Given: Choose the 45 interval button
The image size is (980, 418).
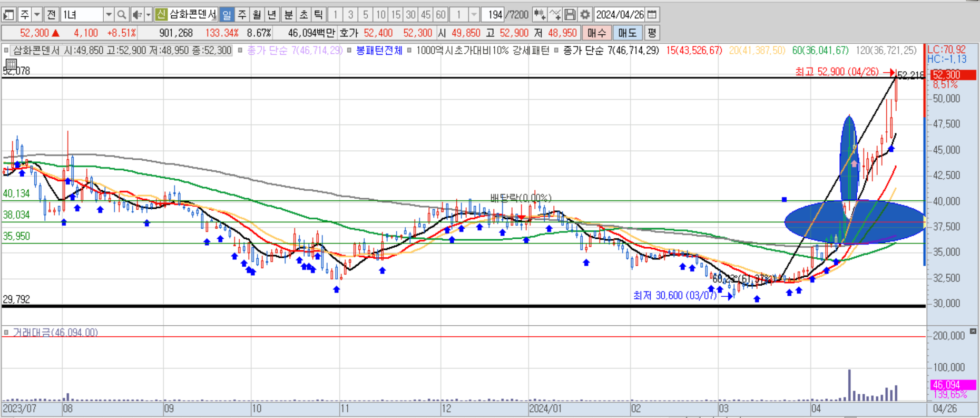Looking at the screenshot, I should (426, 15).
